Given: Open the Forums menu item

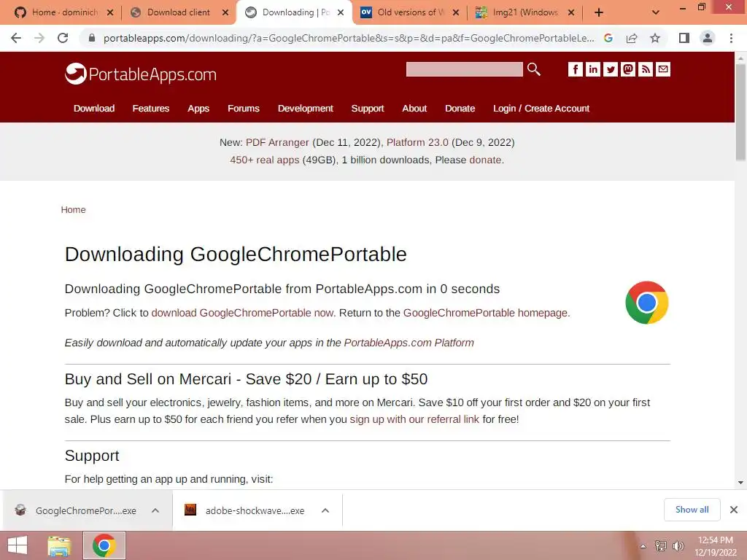Looking at the screenshot, I should [x=244, y=109].
